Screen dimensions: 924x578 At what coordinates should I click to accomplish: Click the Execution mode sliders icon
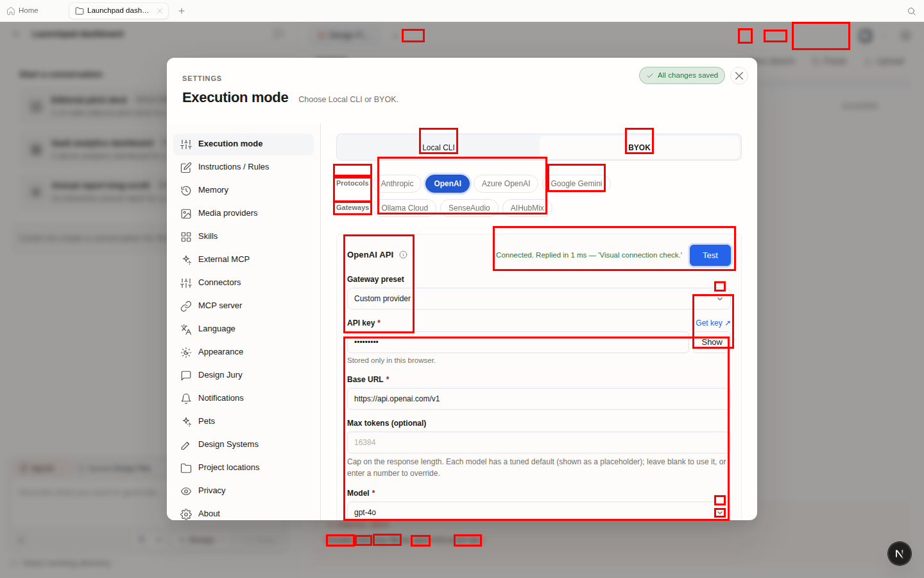pyautogui.click(x=186, y=144)
